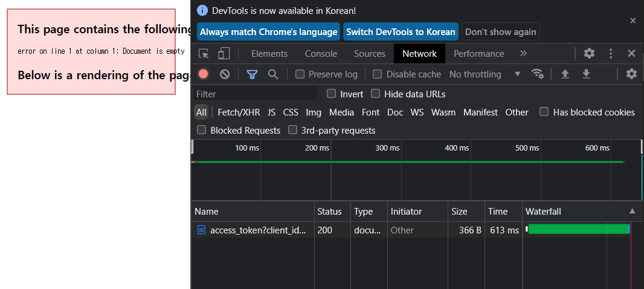Toggle the device toolbar icon
644x289 pixels.
click(x=224, y=54)
